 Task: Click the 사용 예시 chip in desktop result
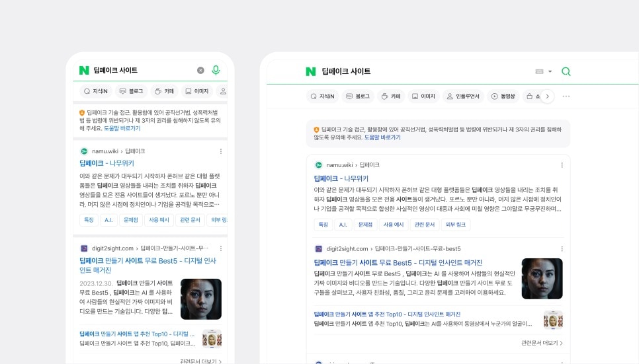394,225
